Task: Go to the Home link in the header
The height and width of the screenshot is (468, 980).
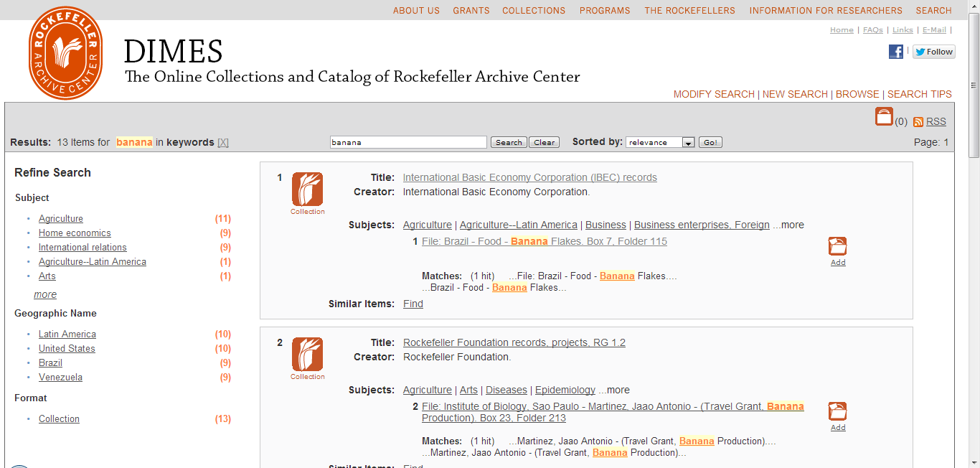Action: [842, 30]
